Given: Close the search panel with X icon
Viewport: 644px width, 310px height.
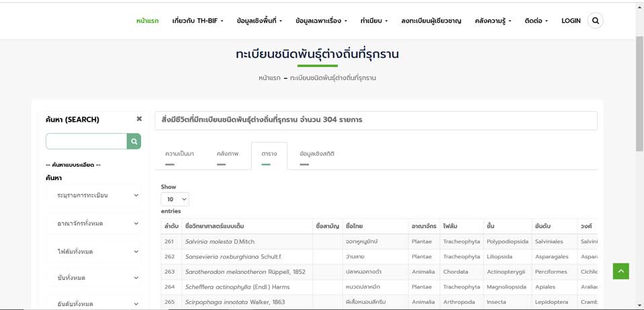Looking at the screenshot, I should (x=139, y=119).
